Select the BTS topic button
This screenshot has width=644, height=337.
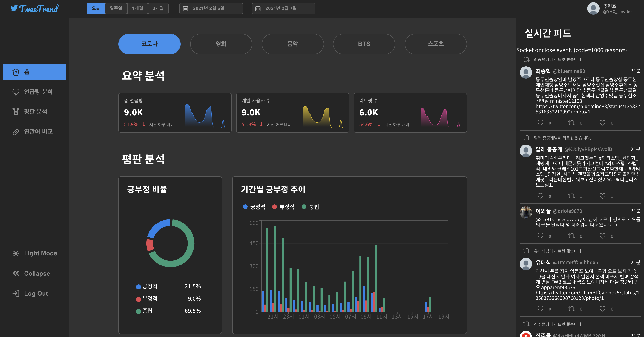(364, 44)
